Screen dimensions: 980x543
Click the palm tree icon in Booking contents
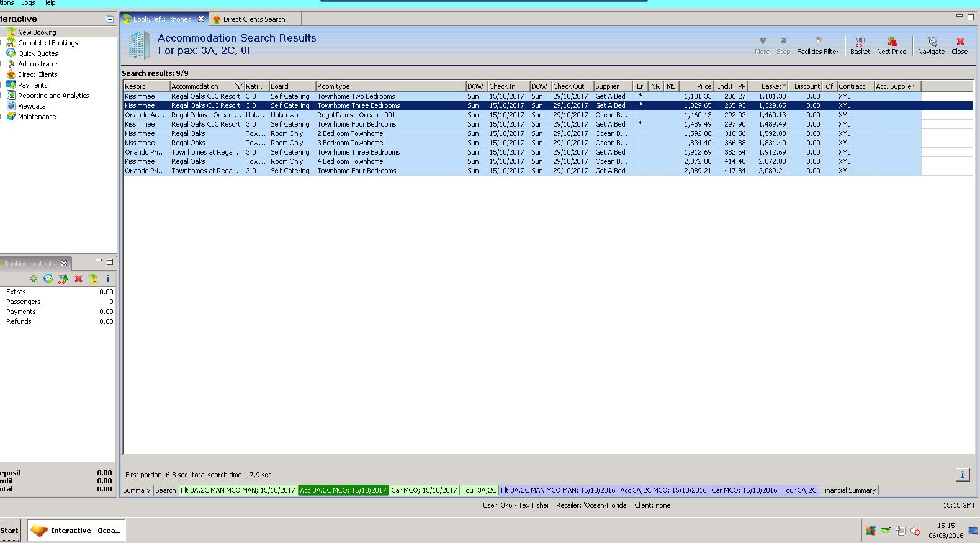click(x=93, y=279)
